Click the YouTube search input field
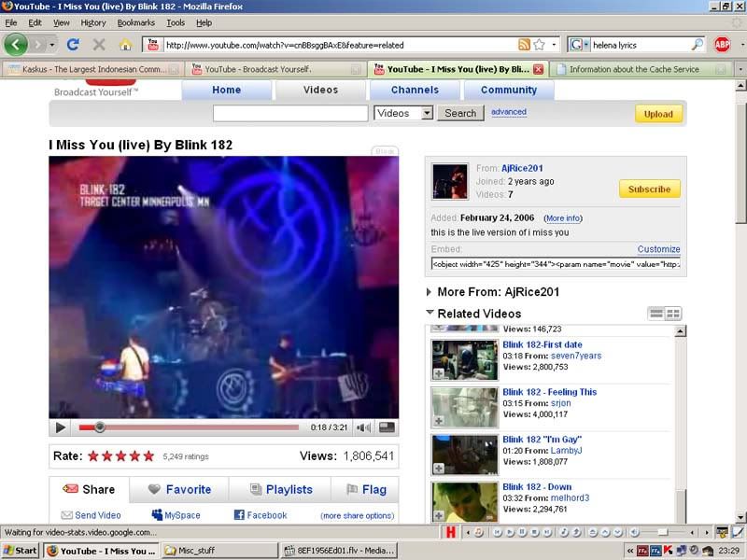The image size is (747, 560). (x=290, y=113)
